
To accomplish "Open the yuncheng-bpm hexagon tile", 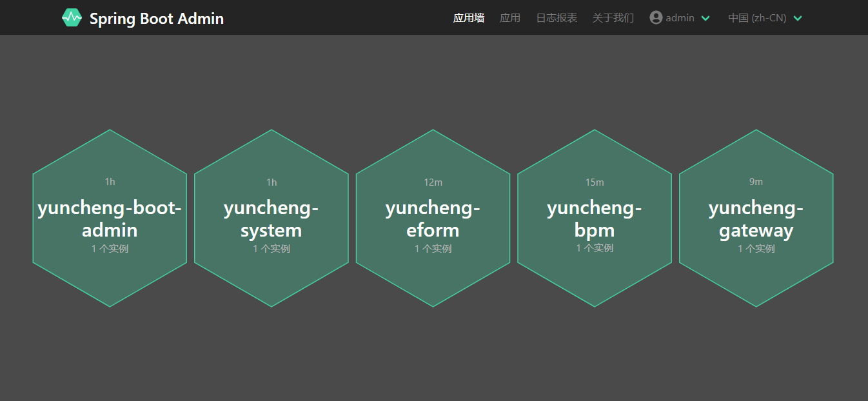I will 594,218.
